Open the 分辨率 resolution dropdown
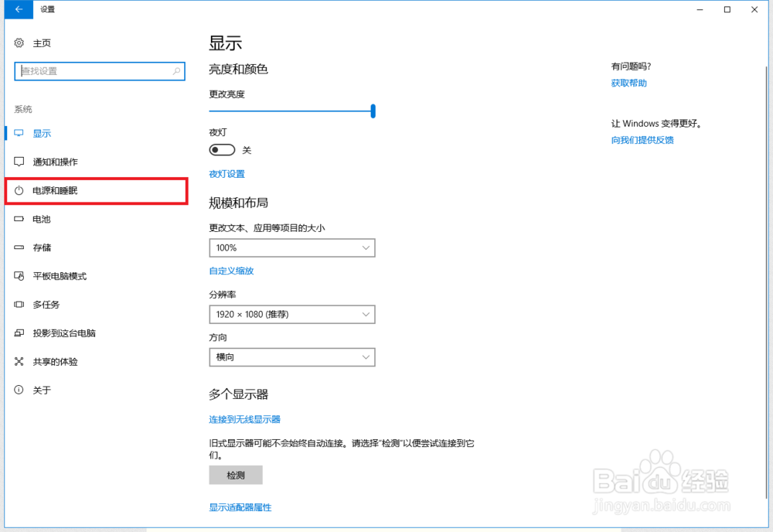773x532 pixels. tap(291, 314)
